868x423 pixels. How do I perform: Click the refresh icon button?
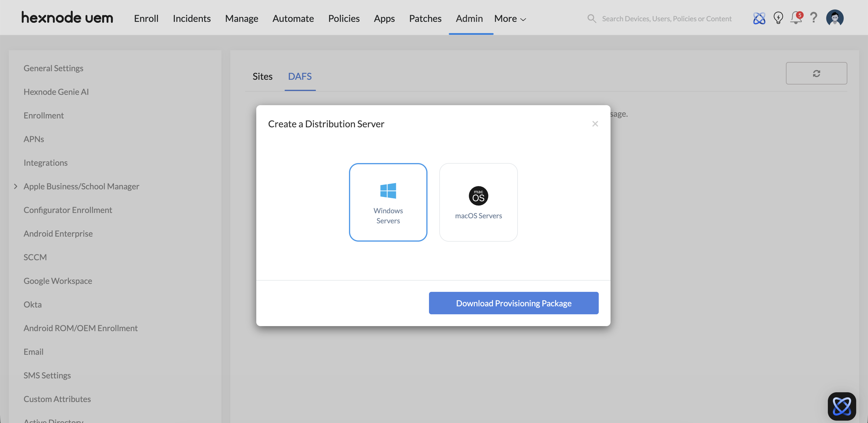(x=816, y=73)
